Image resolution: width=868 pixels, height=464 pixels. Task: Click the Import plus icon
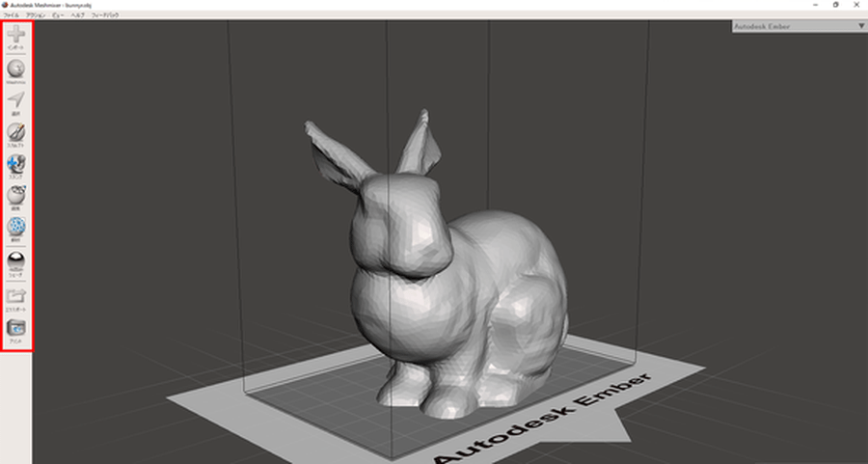16,35
